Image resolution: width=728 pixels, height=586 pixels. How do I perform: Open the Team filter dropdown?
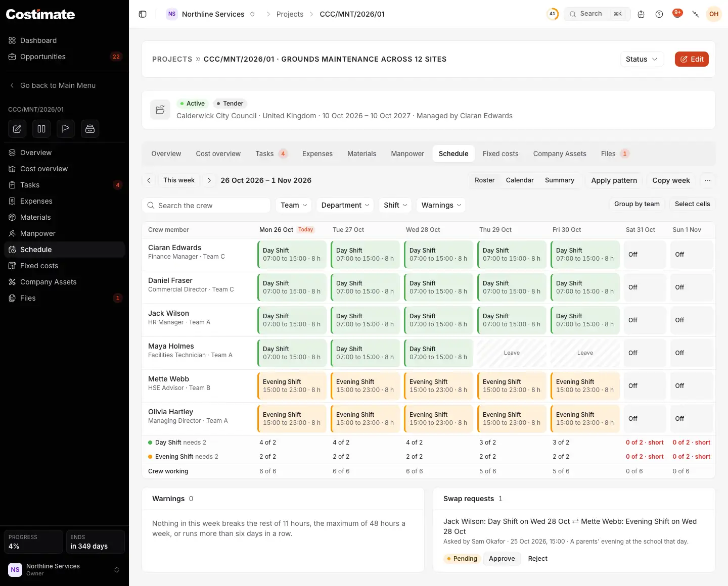pyautogui.click(x=294, y=205)
